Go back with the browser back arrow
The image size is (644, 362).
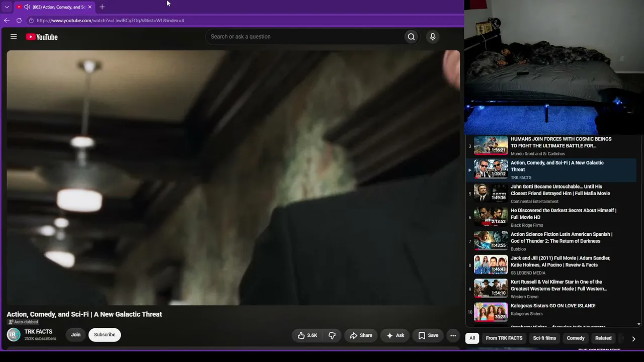pyautogui.click(x=7, y=21)
